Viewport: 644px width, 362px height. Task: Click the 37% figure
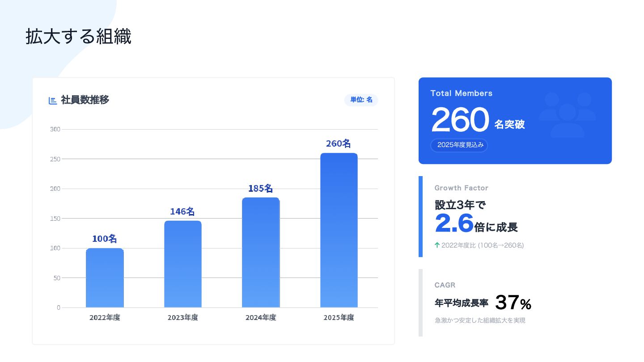pos(513,303)
